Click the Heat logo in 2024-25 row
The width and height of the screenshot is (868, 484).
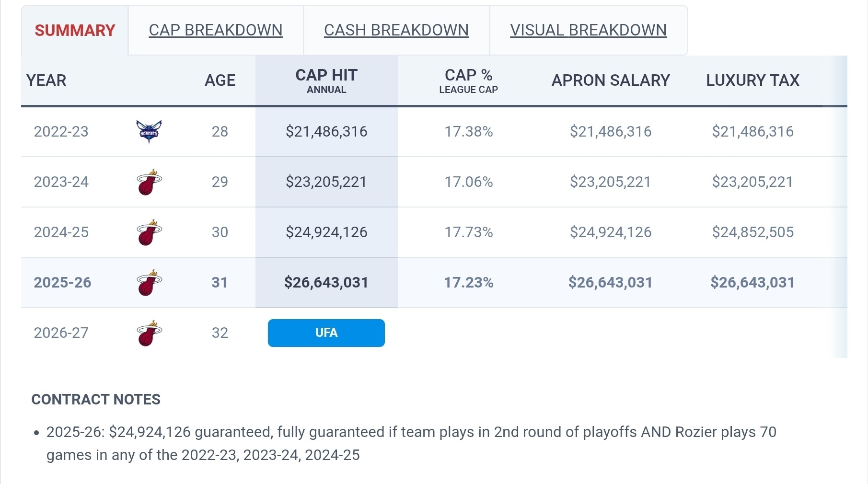point(149,232)
